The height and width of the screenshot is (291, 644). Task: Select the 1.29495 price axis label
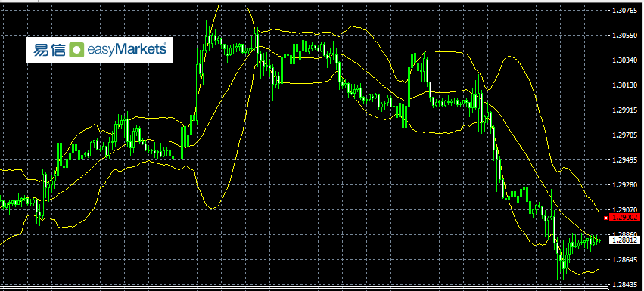click(x=624, y=160)
